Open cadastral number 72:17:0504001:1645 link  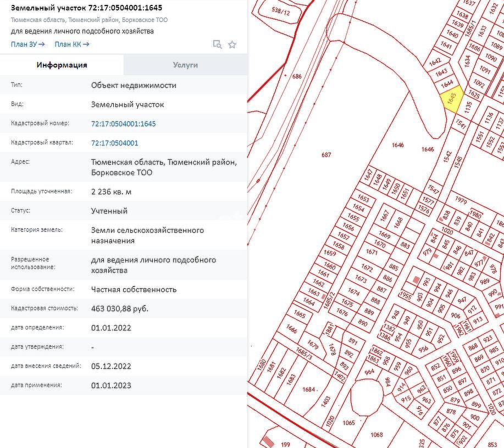tap(124, 124)
